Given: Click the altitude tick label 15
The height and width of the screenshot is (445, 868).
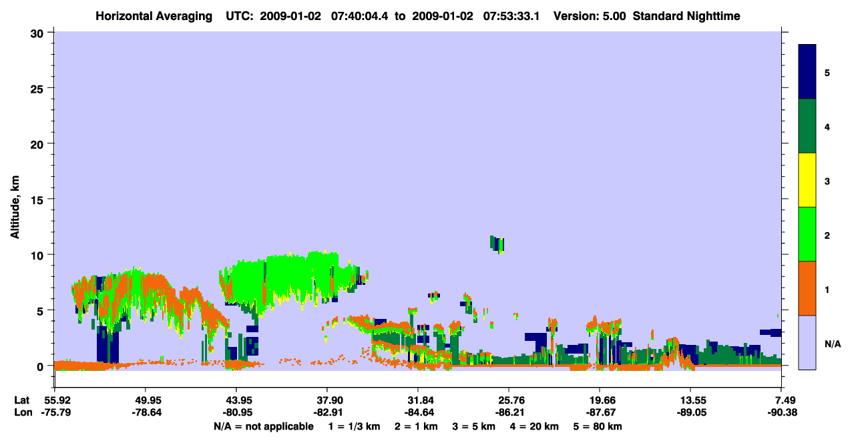Looking at the screenshot, I should 39,199.
